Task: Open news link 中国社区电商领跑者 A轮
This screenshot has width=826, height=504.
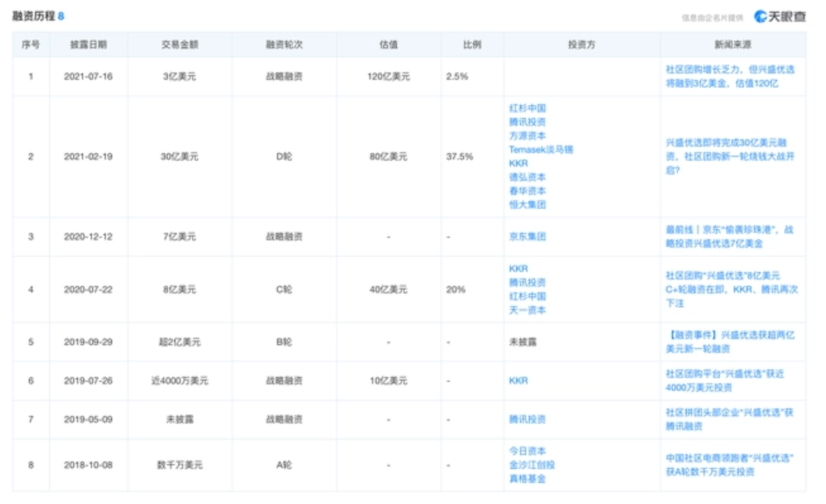Action: pos(730,465)
